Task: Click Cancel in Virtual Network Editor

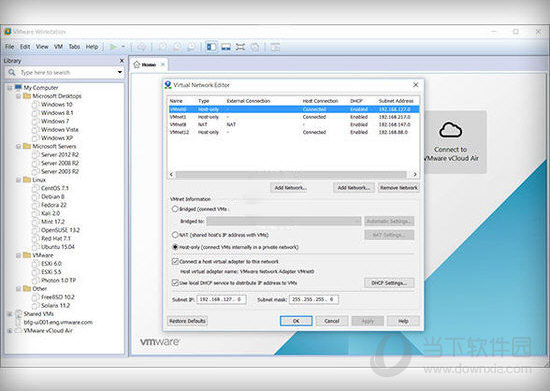Action: click(331, 321)
